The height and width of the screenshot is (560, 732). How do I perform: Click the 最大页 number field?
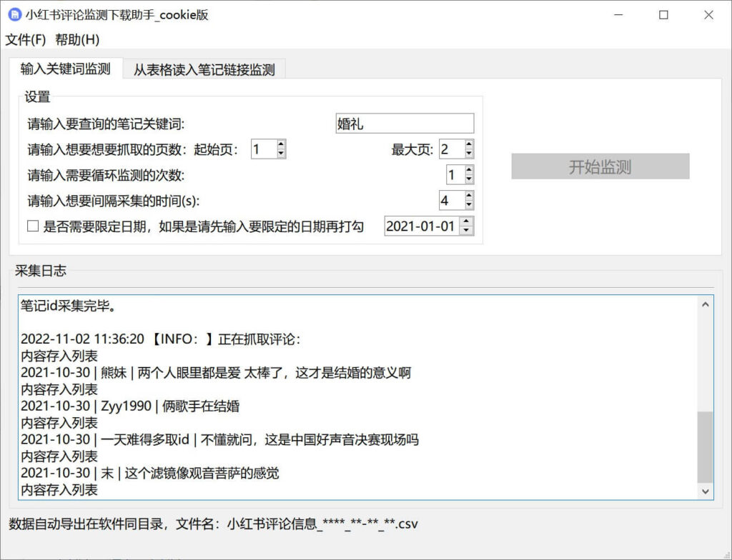(x=452, y=149)
